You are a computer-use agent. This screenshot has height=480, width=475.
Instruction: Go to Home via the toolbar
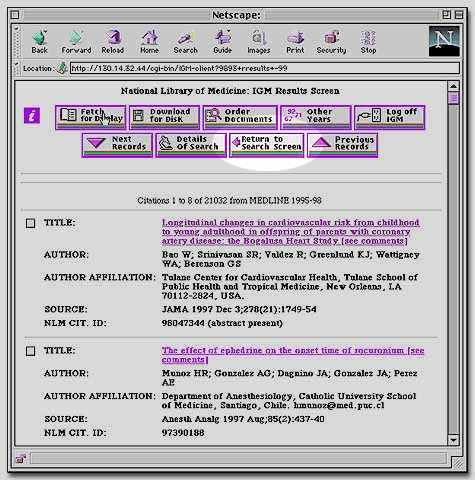point(149,42)
